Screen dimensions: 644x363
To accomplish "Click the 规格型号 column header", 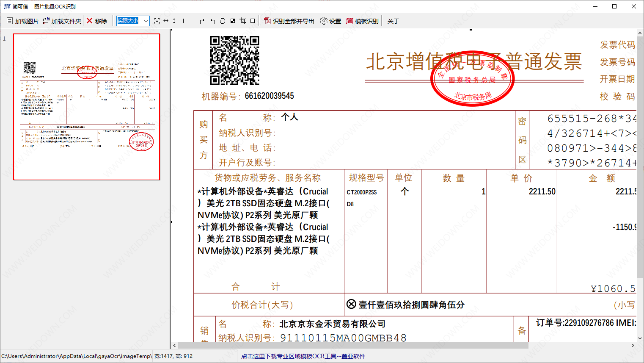I will coord(366,178).
